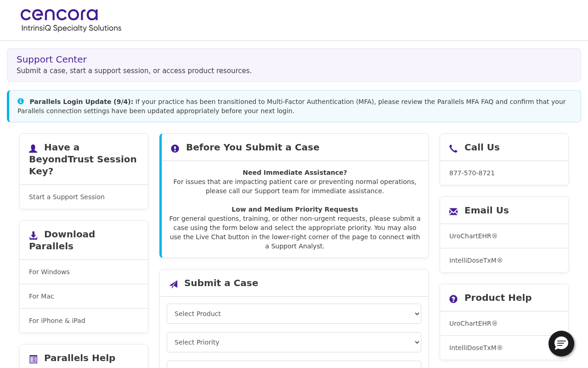Screen dimensions: 588x368
Task: Open the Select Product dropdown
Action: click(294, 314)
